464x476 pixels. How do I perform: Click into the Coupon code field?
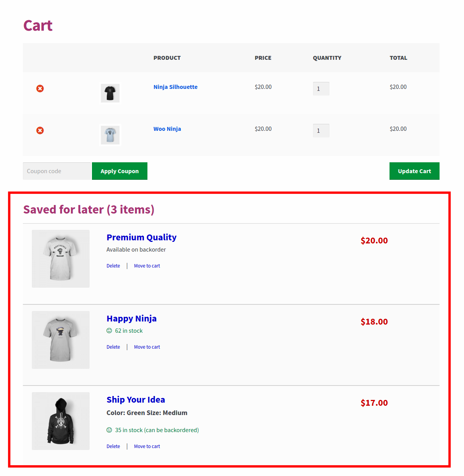pyautogui.click(x=57, y=171)
